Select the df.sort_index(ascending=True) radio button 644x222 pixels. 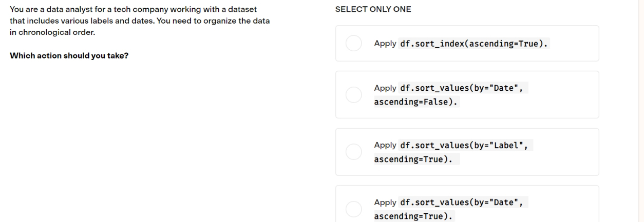[x=354, y=44]
